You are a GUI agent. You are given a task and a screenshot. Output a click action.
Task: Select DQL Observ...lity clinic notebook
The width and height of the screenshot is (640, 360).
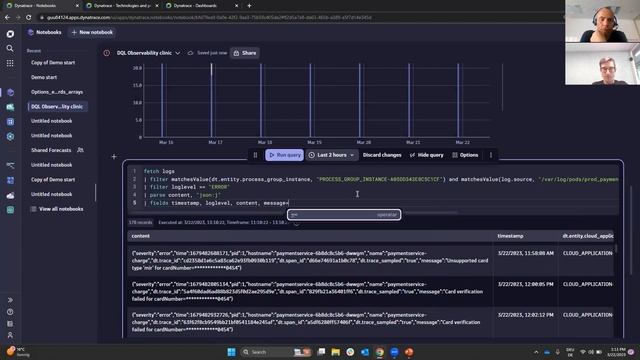[57, 107]
